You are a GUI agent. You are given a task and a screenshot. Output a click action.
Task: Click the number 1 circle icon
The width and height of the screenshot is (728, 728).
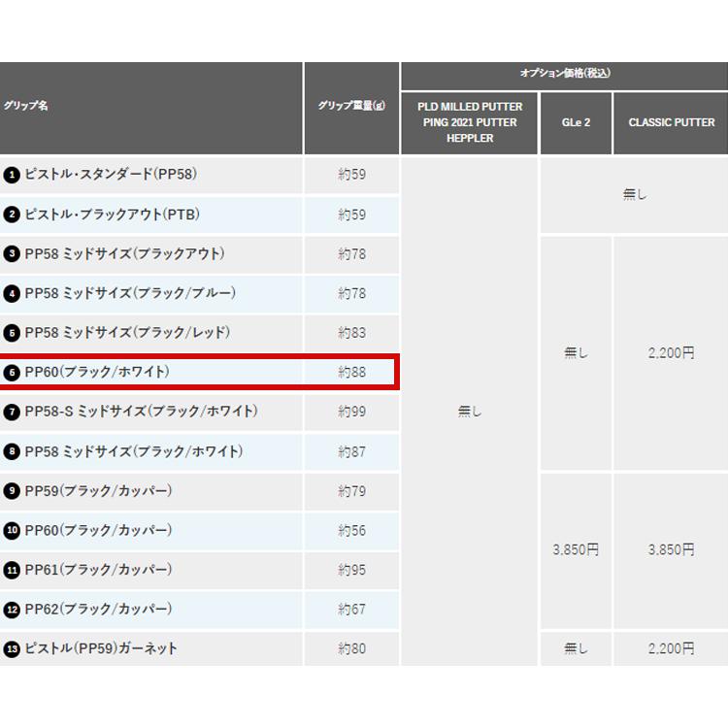pos(12,175)
